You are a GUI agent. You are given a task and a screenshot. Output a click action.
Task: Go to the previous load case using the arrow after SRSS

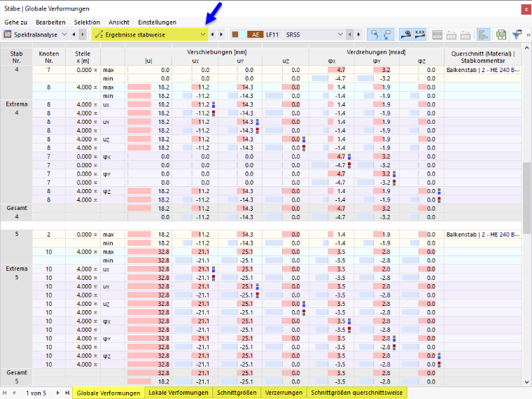tap(350, 34)
